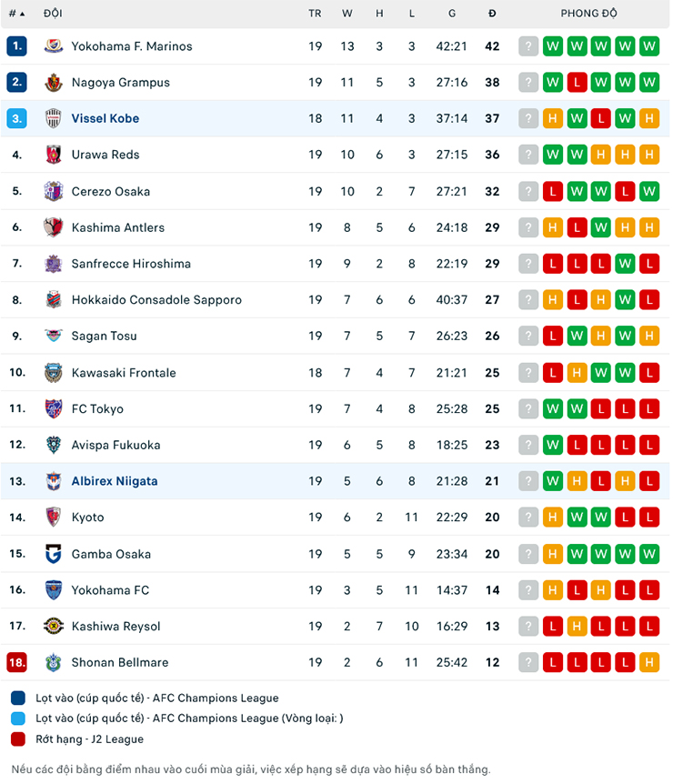Sort table by the # rank column

pyautogui.click(x=16, y=14)
